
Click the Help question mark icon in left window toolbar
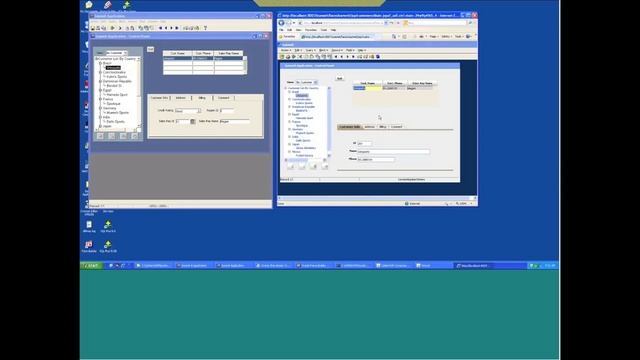(205, 28)
